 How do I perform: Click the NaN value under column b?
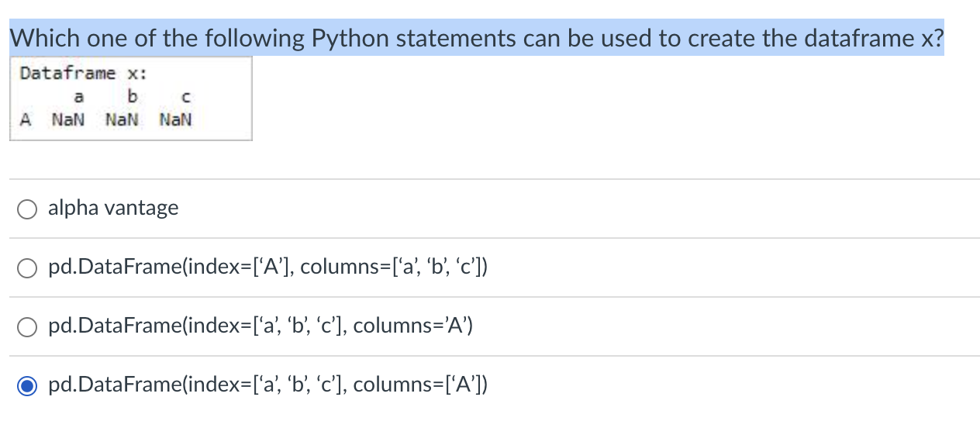point(122,120)
